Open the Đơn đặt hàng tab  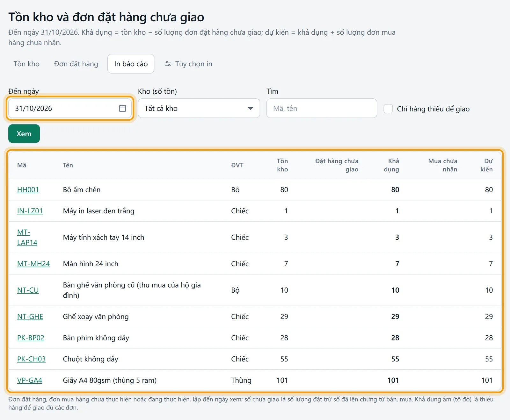(x=76, y=64)
